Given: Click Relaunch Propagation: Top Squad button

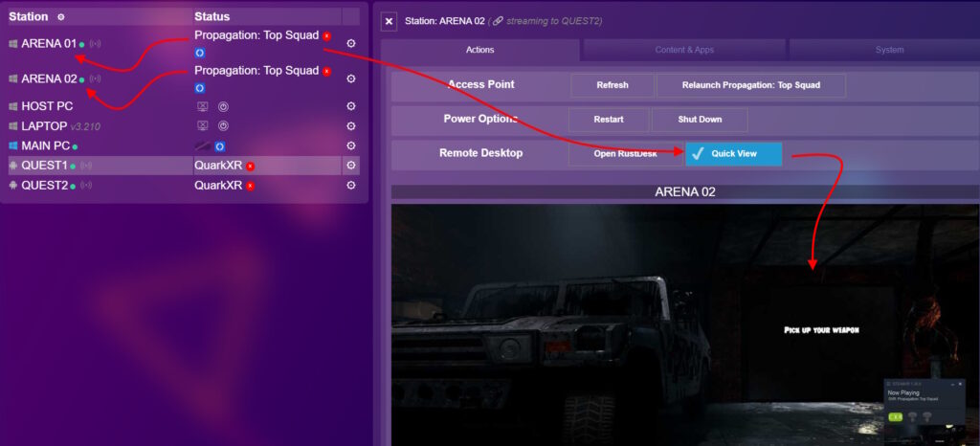Looking at the screenshot, I should coord(750,85).
